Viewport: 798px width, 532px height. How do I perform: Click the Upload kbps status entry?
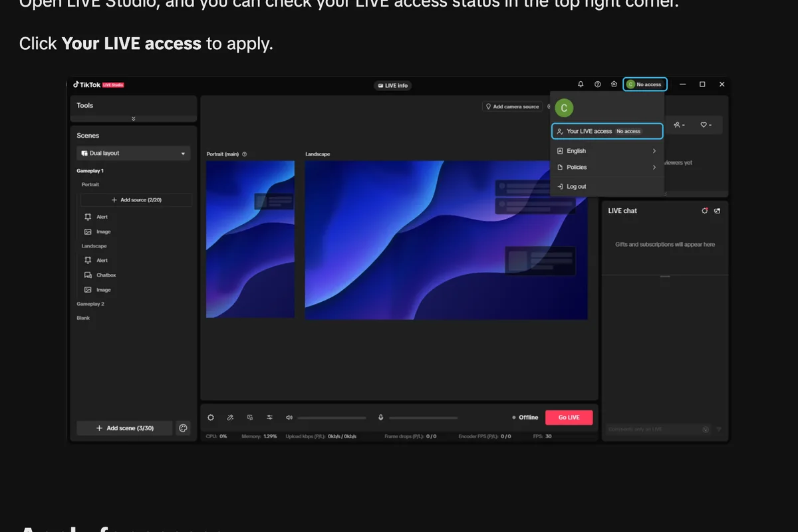[x=321, y=437]
